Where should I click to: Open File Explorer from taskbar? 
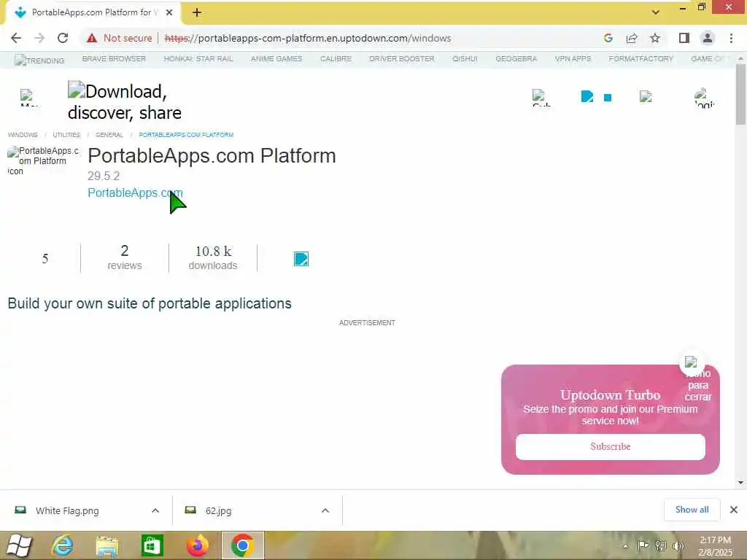pos(107,545)
